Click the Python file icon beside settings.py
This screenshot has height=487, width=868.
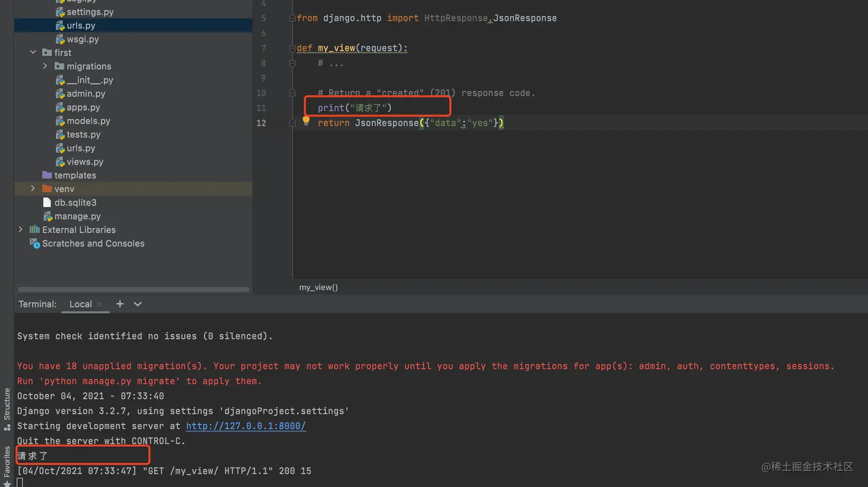coord(60,12)
